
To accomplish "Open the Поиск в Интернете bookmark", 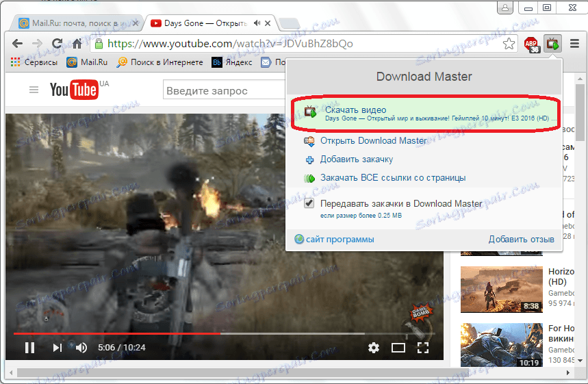I will pyautogui.click(x=160, y=62).
